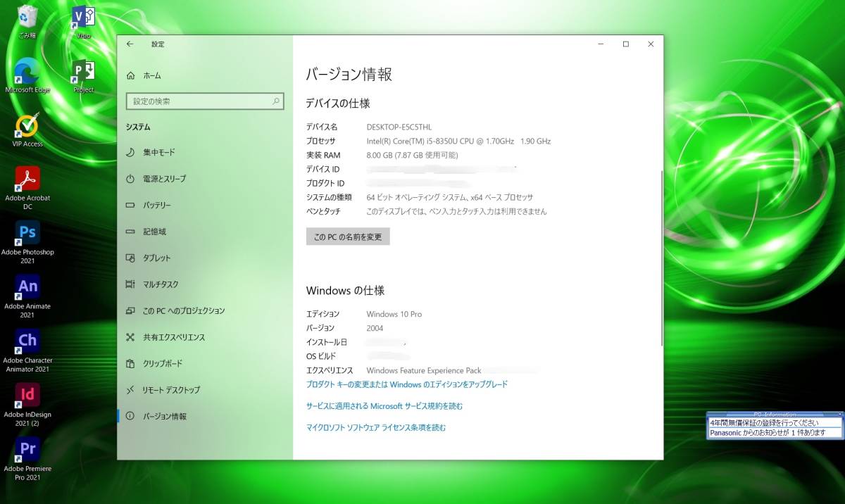Click the search magnifier icon
845x504 pixels.
pyautogui.click(x=276, y=101)
